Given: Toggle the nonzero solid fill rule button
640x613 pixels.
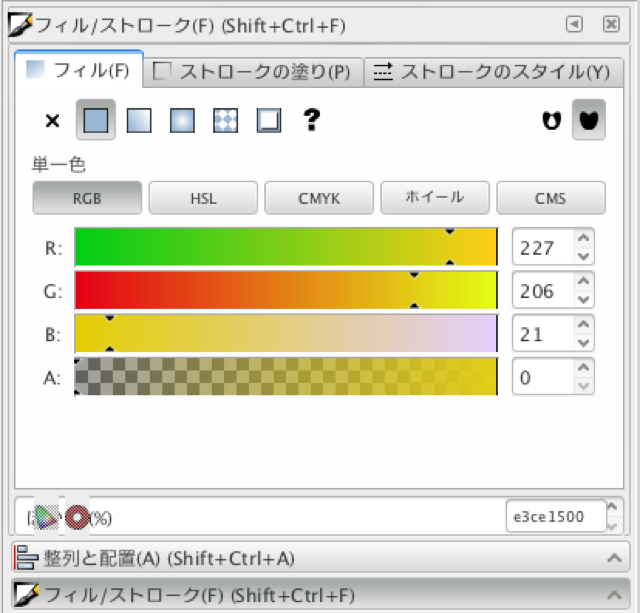Looking at the screenshot, I should point(589,120).
